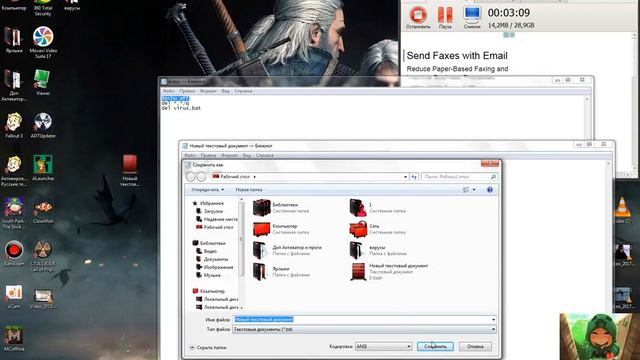Select Документы under Библиотеки
Image resolution: width=640 pixels, height=360 pixels.
212,259
